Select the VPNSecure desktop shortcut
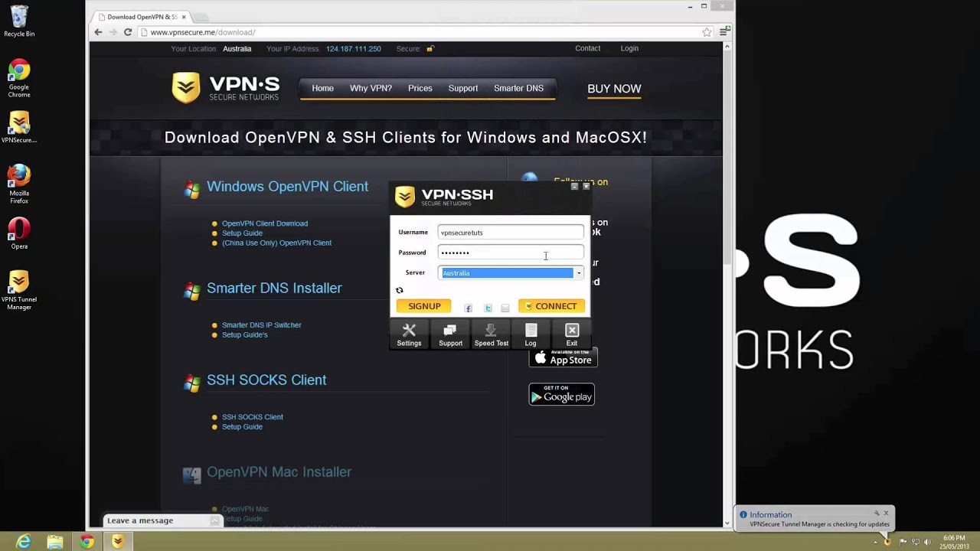This screenshot has height=551, width=980. coord(19,127)
